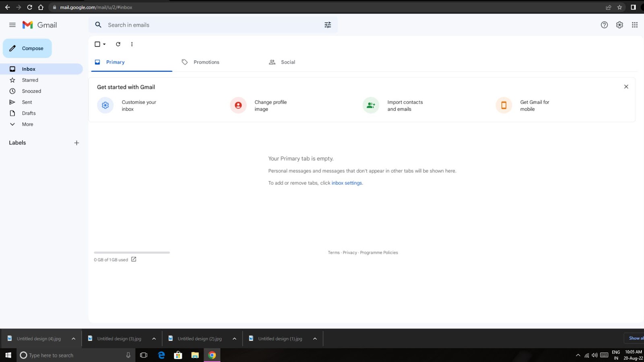Launch Microsoft Edge from taskbar

point(161,355)
